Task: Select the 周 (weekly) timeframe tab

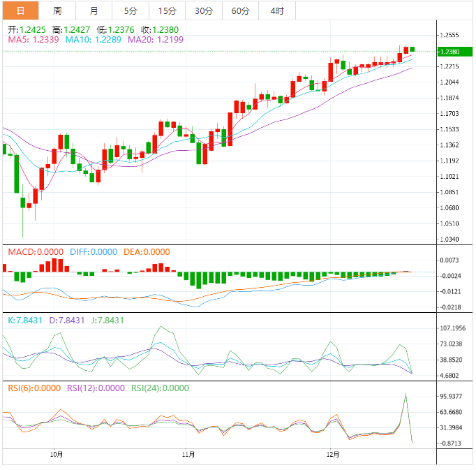Action: pos(57,10)
